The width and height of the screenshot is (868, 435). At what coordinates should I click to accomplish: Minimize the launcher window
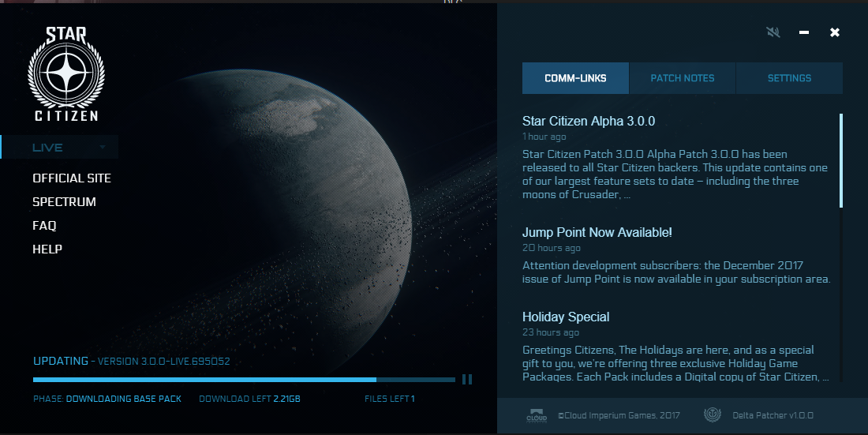coord(804,32)
